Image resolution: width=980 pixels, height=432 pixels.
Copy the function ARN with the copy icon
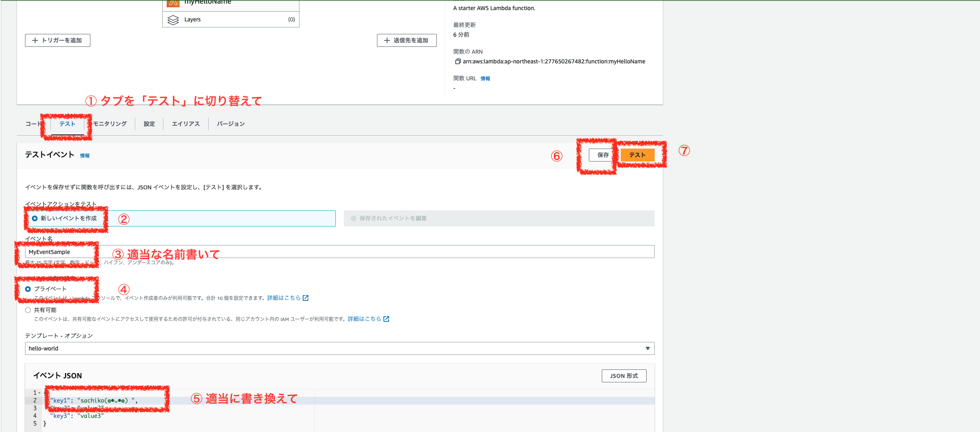[x=458, y=61]
